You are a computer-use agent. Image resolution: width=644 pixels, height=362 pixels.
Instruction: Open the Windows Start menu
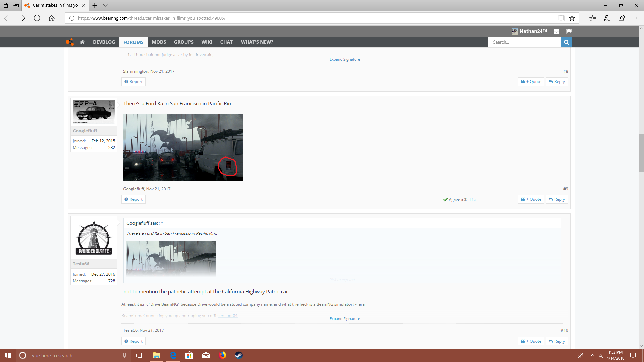click(x=8, y=355)
